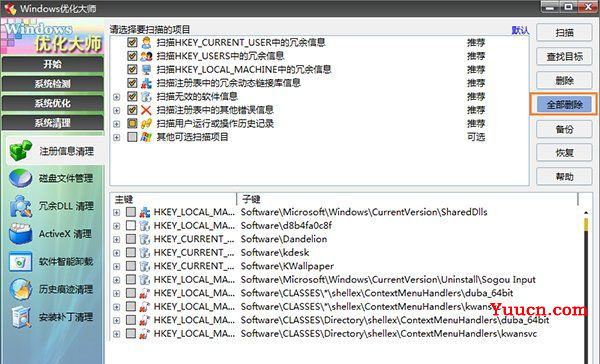
Task: Click users icon beside 扫描HKEY_USERS中的冗余信息
Action: tap(146, 56)
